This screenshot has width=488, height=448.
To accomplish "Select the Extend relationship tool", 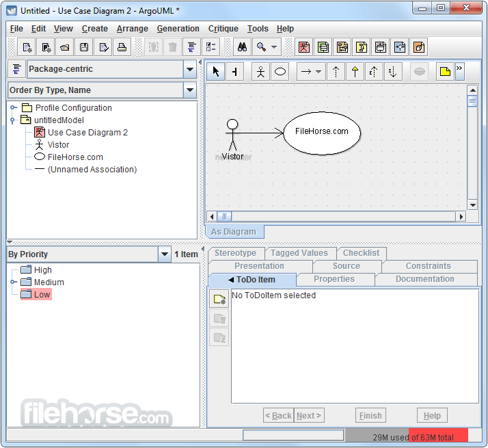I will [374, 72].
